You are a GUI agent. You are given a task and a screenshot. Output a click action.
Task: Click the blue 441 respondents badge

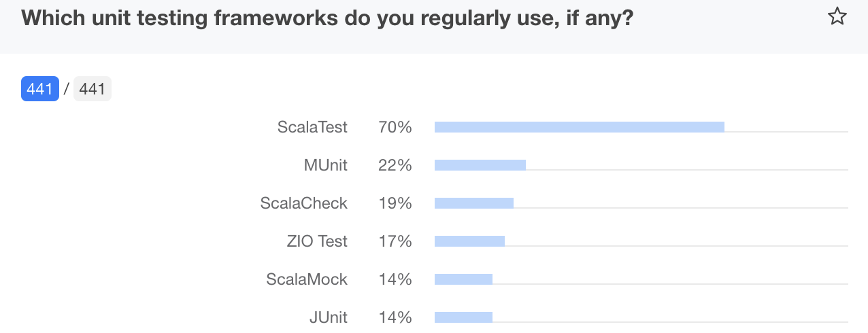[40, 89]
